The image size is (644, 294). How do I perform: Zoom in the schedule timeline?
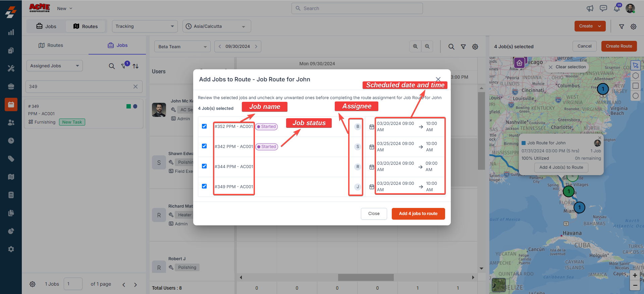pyautogui.click(x=415, y=47)
